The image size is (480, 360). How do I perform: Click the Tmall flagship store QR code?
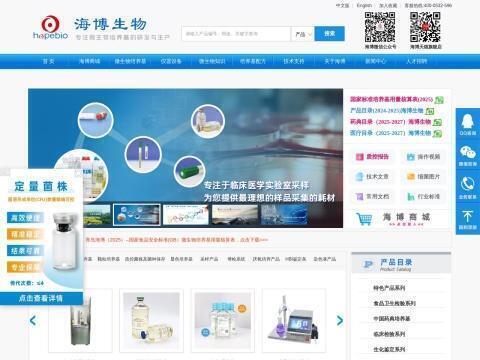point(425,27)
